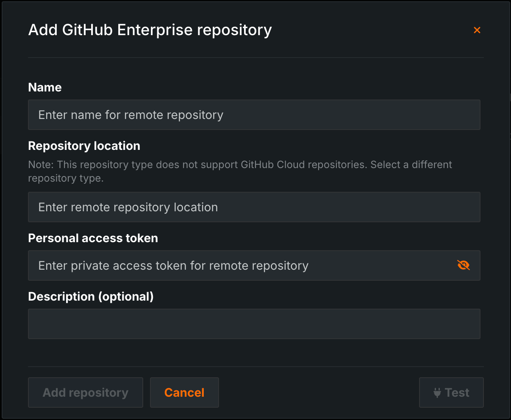
Task: Click 'Enter name for remote repository' placeholder
Action: (131, 115)
